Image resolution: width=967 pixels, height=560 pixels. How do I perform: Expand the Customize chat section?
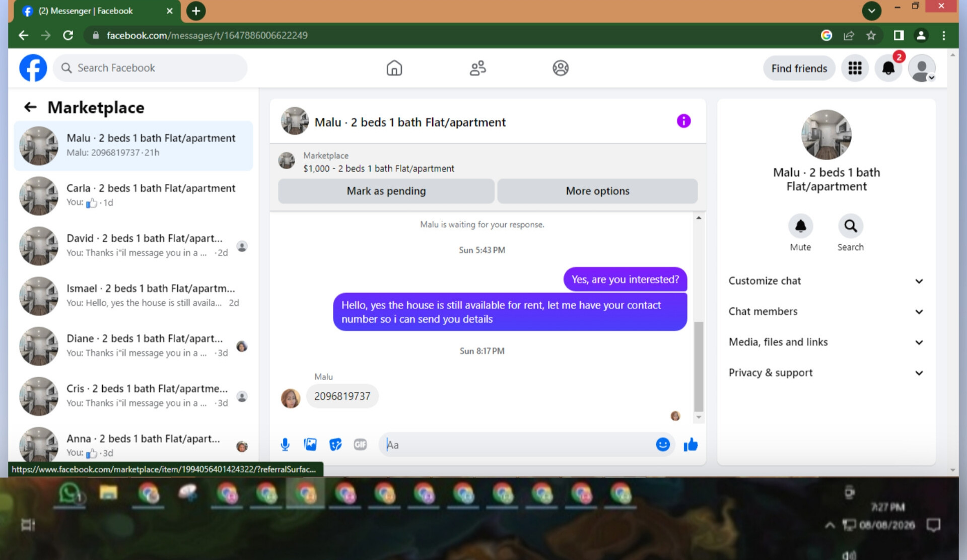click(826, 281)
